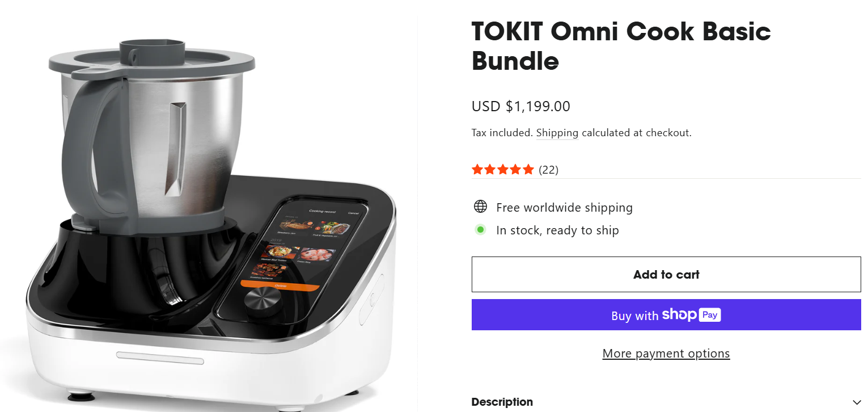Buy with Shop Pay
This screenshot has height=412, width=868.
click(666, 315)
